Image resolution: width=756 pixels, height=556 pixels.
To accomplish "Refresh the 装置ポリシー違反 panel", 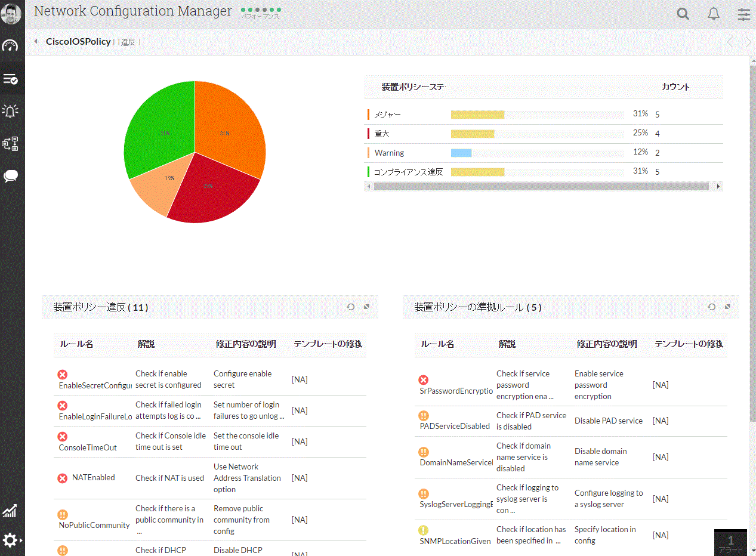I will (351, 307).
